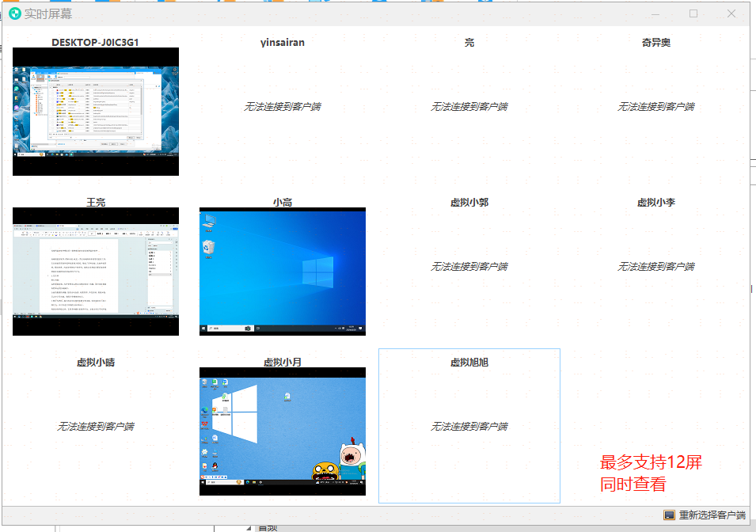Click the DESKTOP-J0IC3G1 title label
The image size is (756, 532).
[x=96, y=43]
